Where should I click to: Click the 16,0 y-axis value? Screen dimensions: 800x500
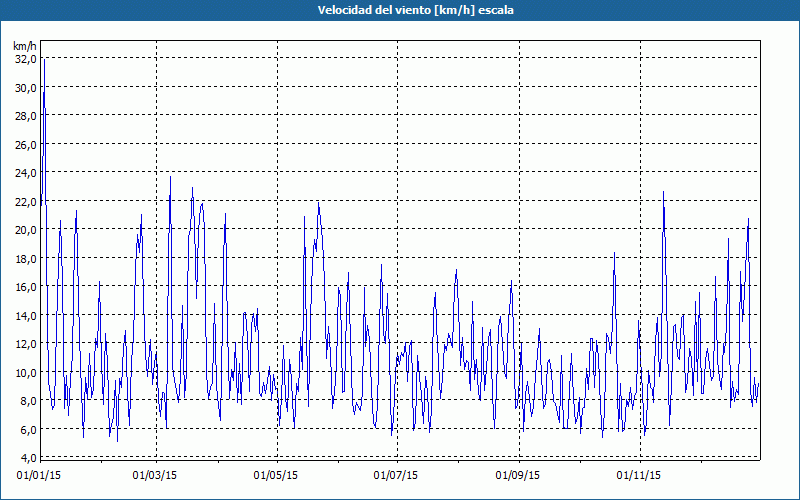tap(26, 287)
